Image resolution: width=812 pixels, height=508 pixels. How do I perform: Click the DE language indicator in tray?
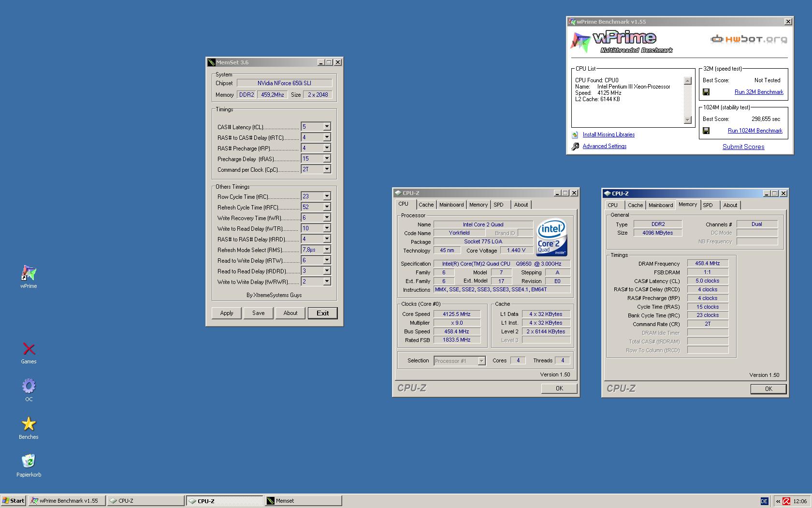[764, 501]
